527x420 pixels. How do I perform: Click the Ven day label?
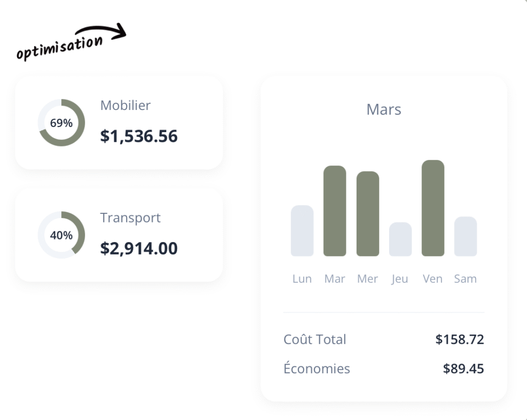click(433, 279)
